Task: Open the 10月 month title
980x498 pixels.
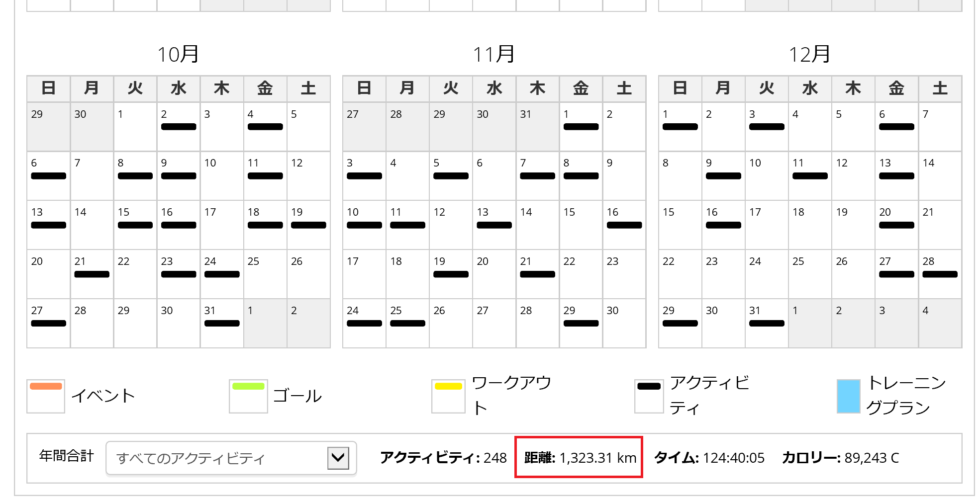Action: click(178, 54)
